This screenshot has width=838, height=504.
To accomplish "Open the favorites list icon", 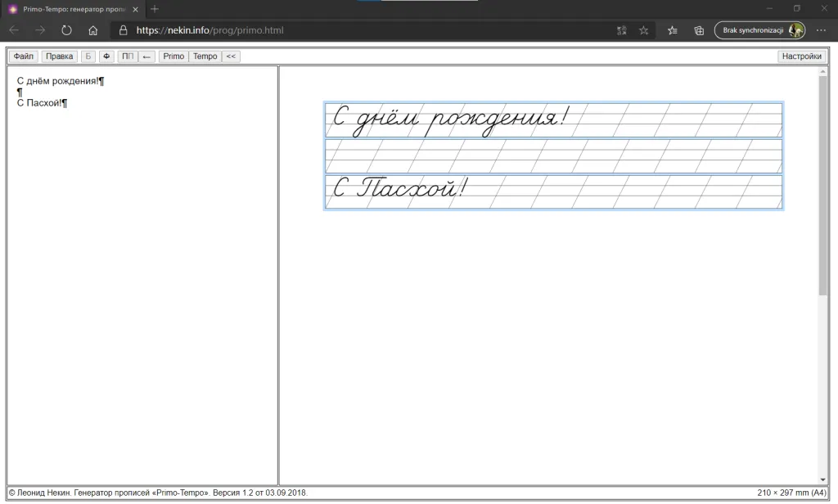I will [673, 30].
